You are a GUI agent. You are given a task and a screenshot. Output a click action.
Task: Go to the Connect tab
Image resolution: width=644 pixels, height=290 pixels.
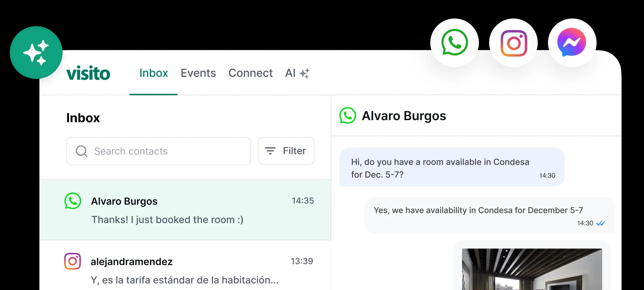250,73
